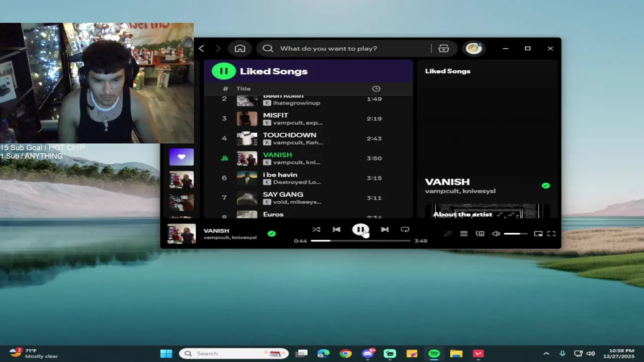
Task: Click the microphone tray icon
Action: [x=562, y=353]
